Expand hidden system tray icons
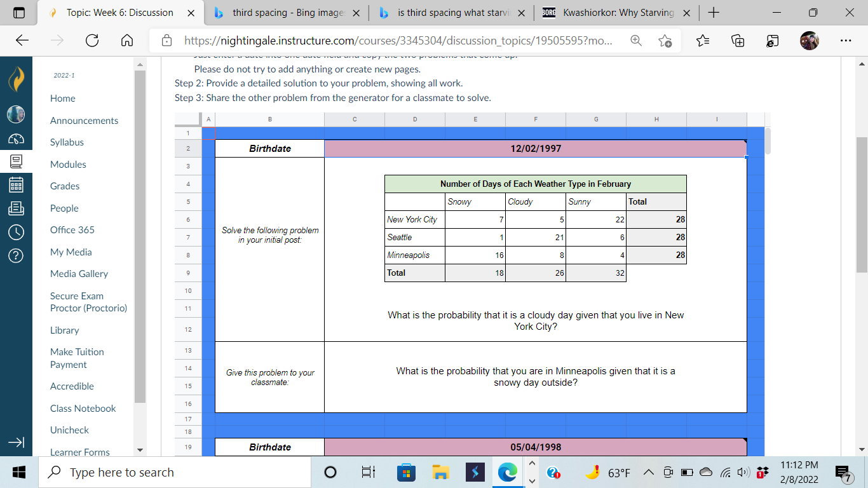 click(649, 472)
